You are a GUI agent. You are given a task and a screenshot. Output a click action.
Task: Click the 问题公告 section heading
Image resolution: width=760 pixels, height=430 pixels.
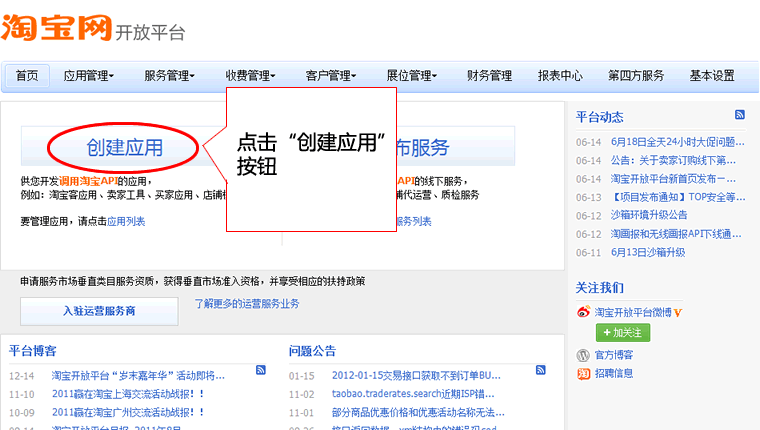[313, 351]
